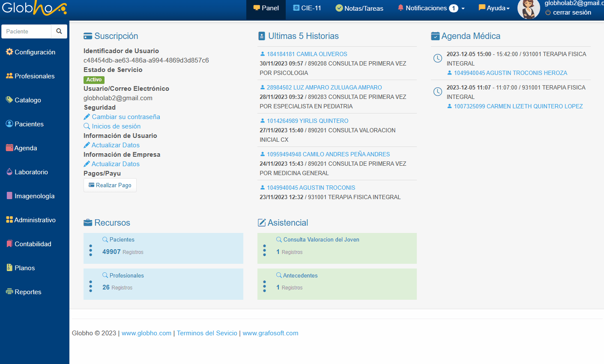Open three-dot menu on Profesionales resource card
The width and height of the screenshot is (604, 364).
coord(90,286)
